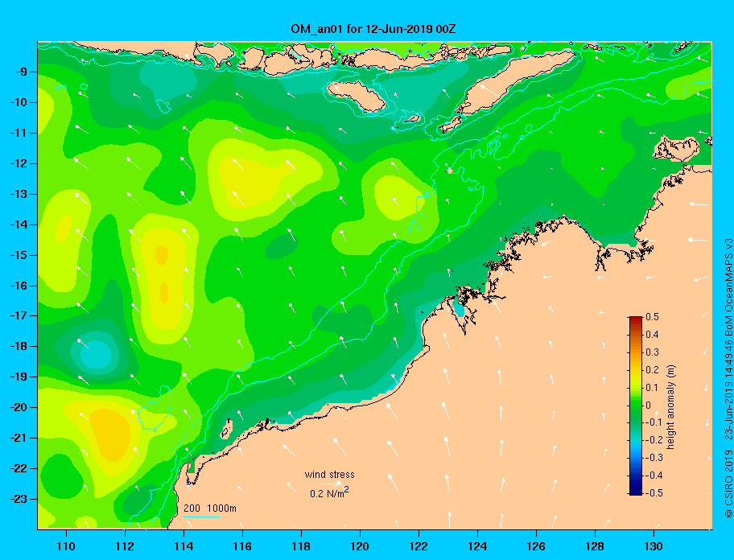Click longitude label 110 on the x-axis

click(x=66, y=546)
